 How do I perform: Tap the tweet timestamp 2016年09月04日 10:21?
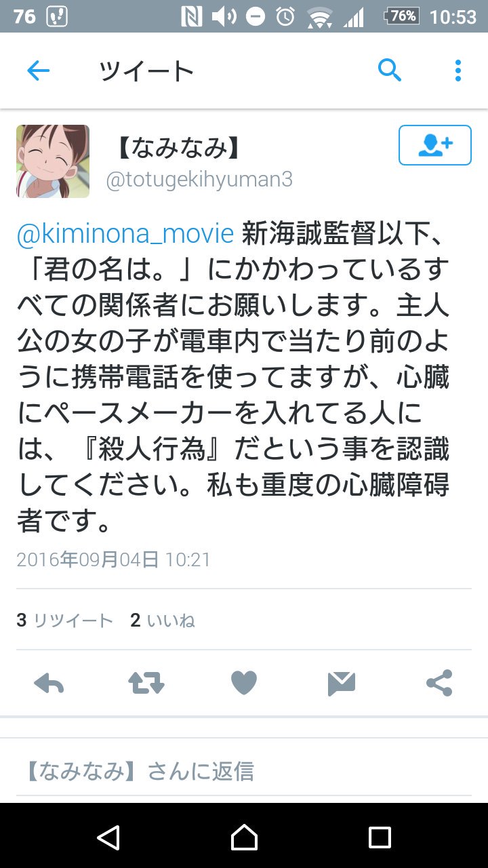[x=114, y=560]
